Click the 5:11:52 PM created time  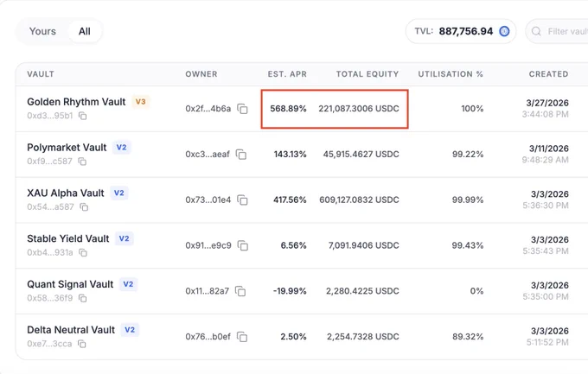[x=547, y=343]
